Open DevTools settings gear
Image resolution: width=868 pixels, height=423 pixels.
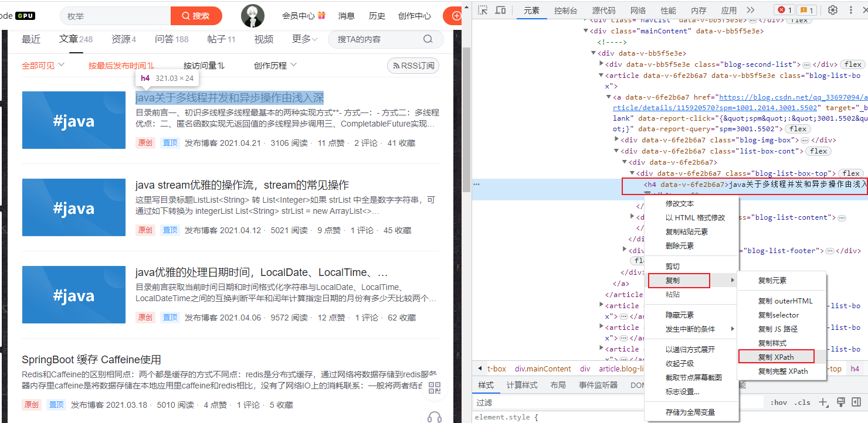click(x=833, y=10)
